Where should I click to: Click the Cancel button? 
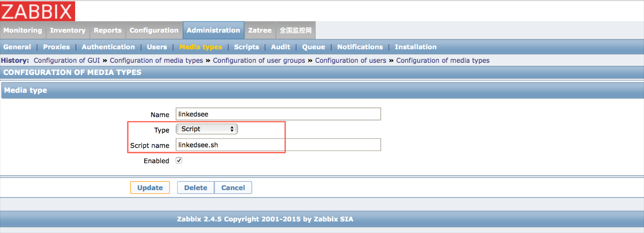coord(233,187)
